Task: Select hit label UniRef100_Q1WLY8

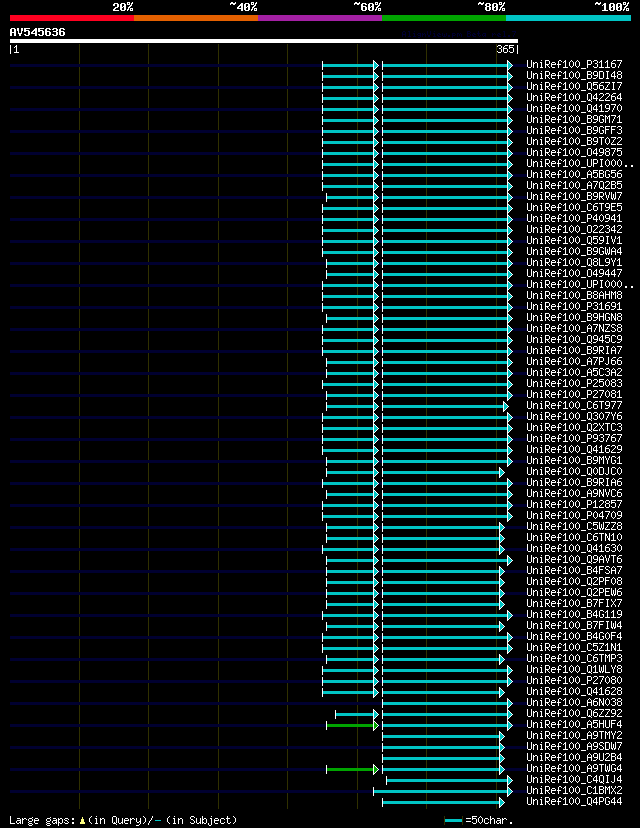Action: click(574, 669)
